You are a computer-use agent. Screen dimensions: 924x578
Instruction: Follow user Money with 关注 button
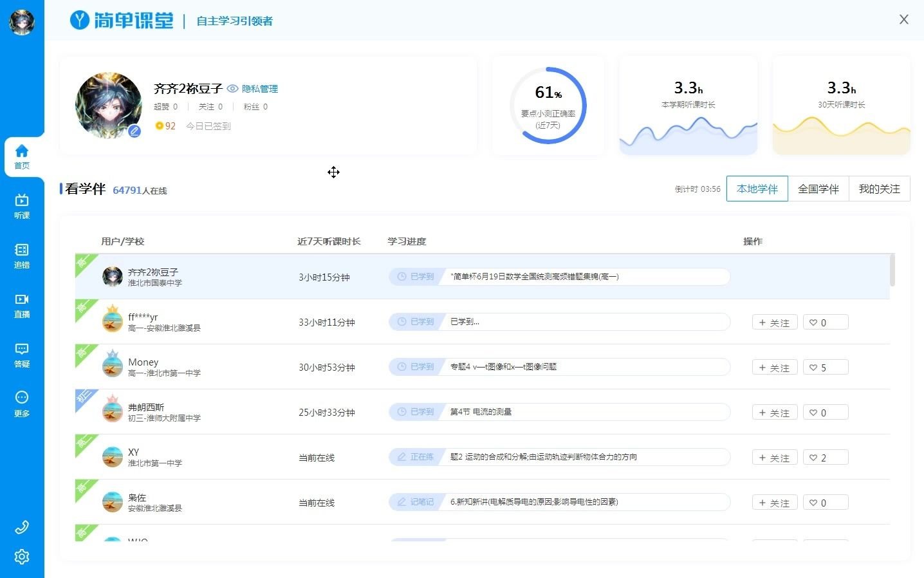coord(775,368)
